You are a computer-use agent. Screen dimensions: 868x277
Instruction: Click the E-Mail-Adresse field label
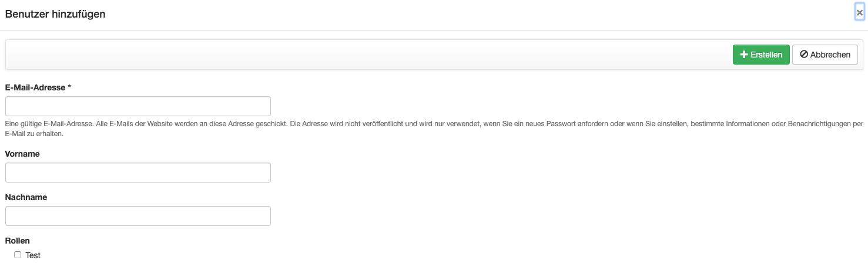(35, 87)
